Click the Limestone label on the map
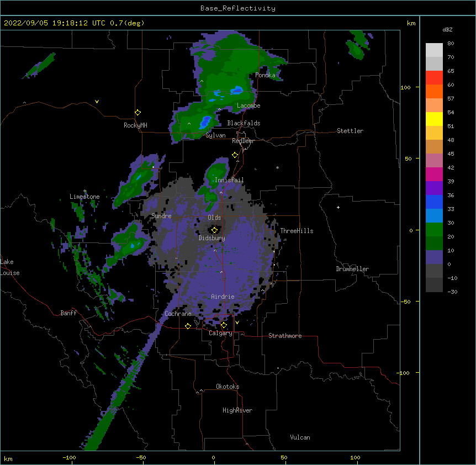Screen dimensions: 476x465 pos(84,197)
